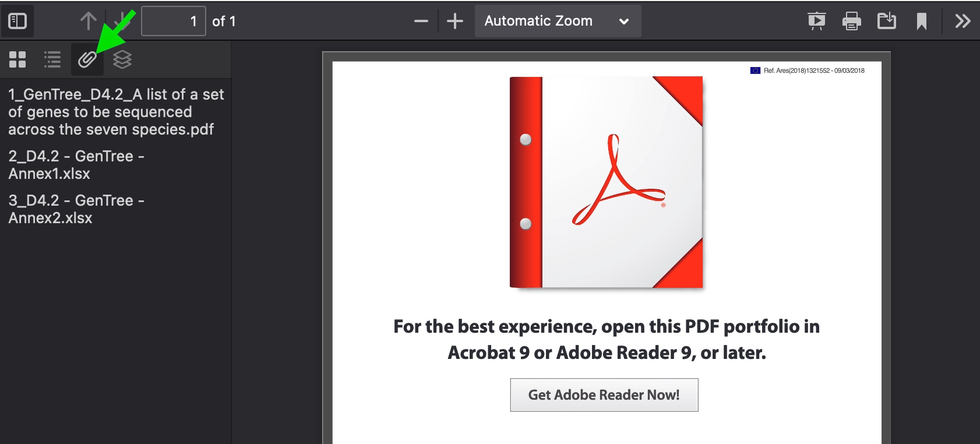The height and width of the screenshot is (444, 980).
Task: Print the document
Action: (852, 22)
